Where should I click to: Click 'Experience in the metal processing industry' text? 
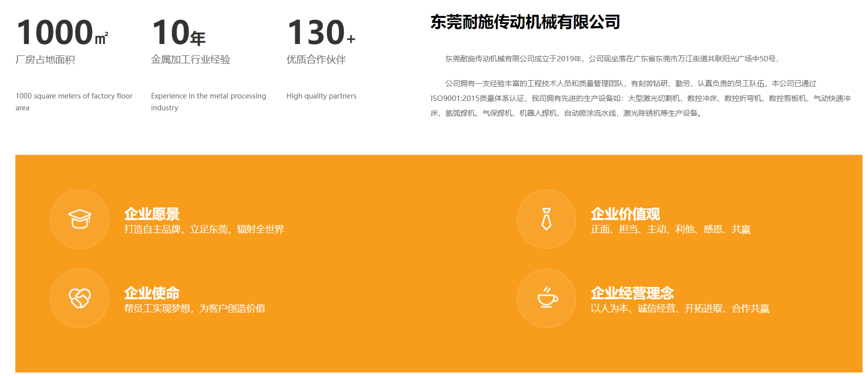209,102
